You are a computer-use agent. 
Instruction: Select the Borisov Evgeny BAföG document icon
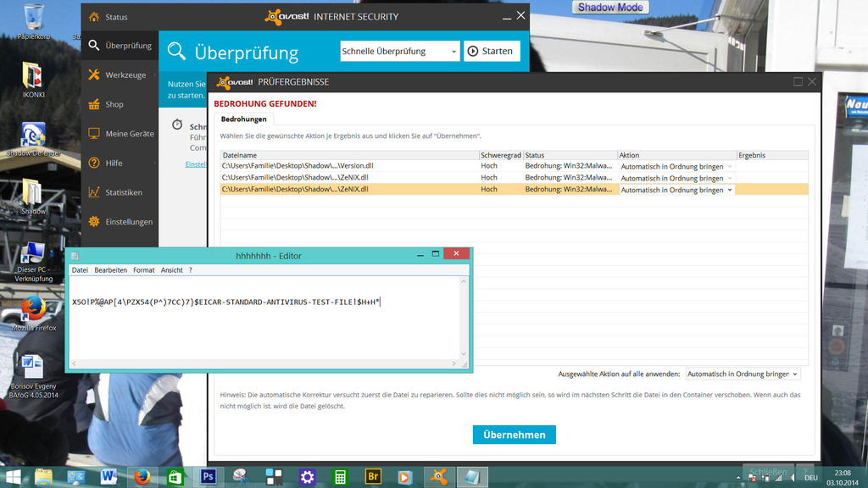(33, 376)
